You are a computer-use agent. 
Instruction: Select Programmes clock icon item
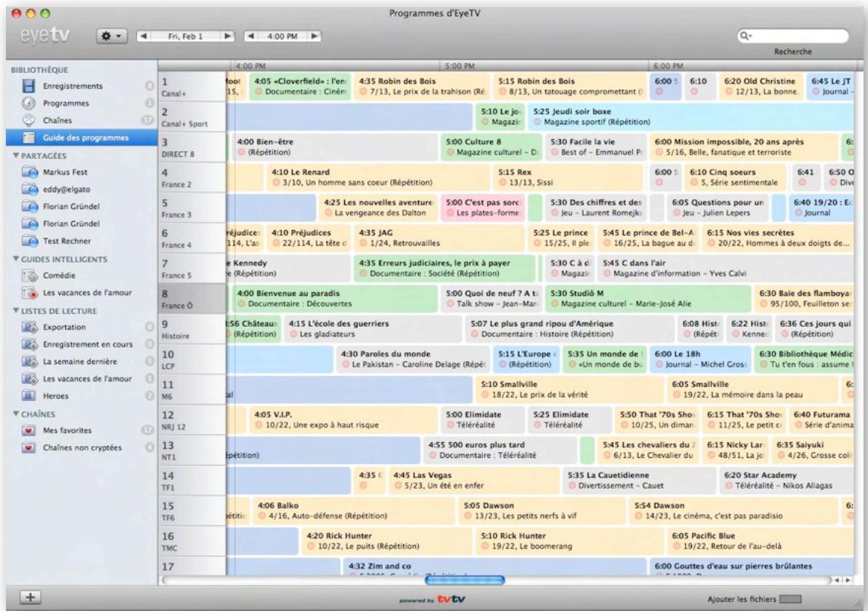(66, 103)
